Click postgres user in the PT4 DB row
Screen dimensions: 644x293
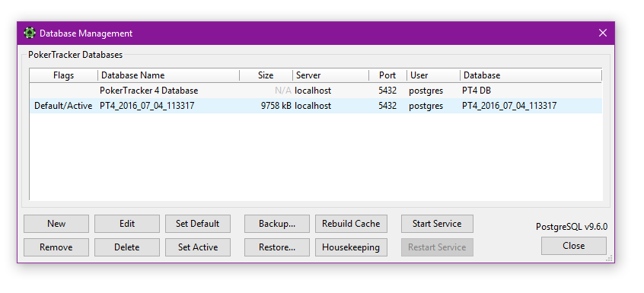pos(426,91)
